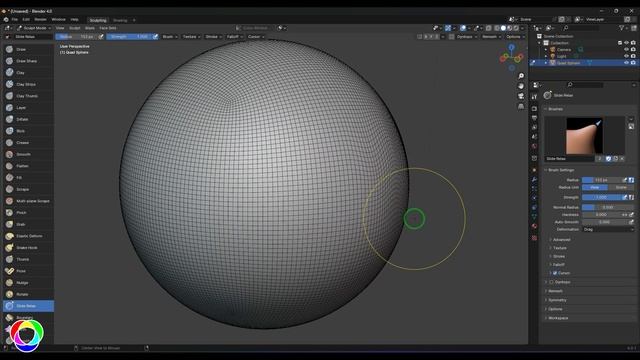This screenshot has width=640, height=360.
Task: Toggle Camera render camera icon in outliner
Action: [633, 49]
